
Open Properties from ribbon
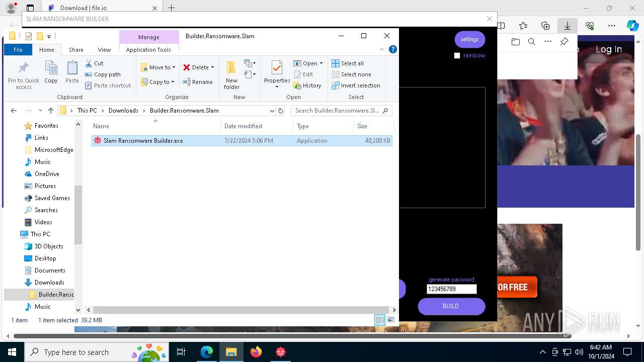pyautogui.click(x=277, y=75)
